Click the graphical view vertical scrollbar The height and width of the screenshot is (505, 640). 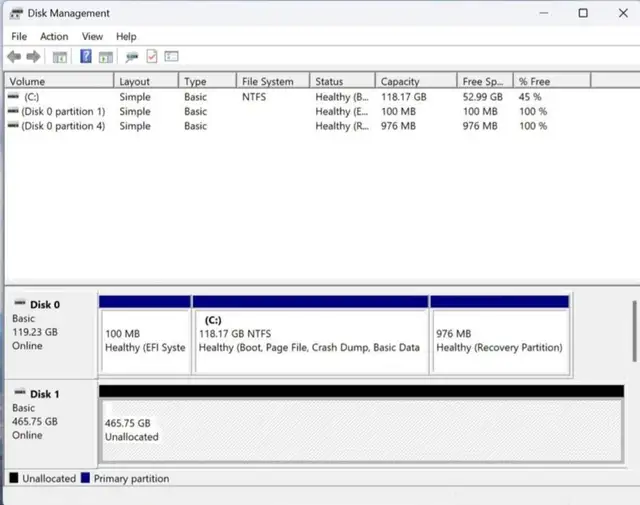point(634,331)
